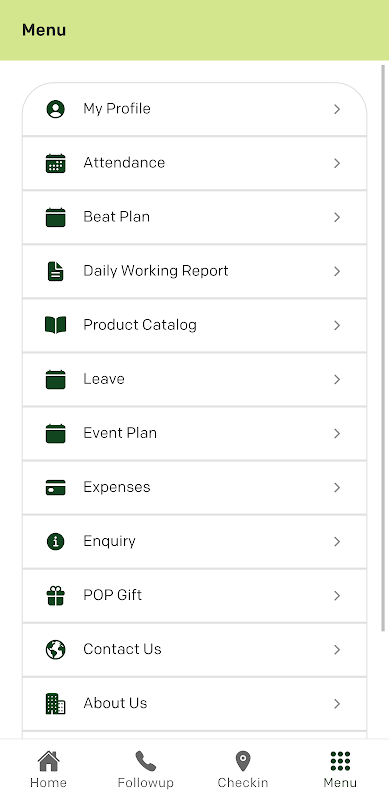Click the Daily Working Report document icon
The width and height of the screenshot is (389, 800).
[55, 271]
